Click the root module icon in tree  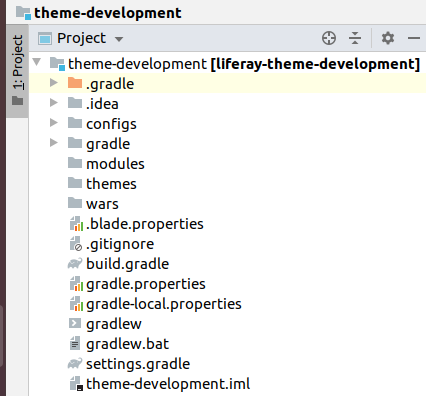[57, 63]
